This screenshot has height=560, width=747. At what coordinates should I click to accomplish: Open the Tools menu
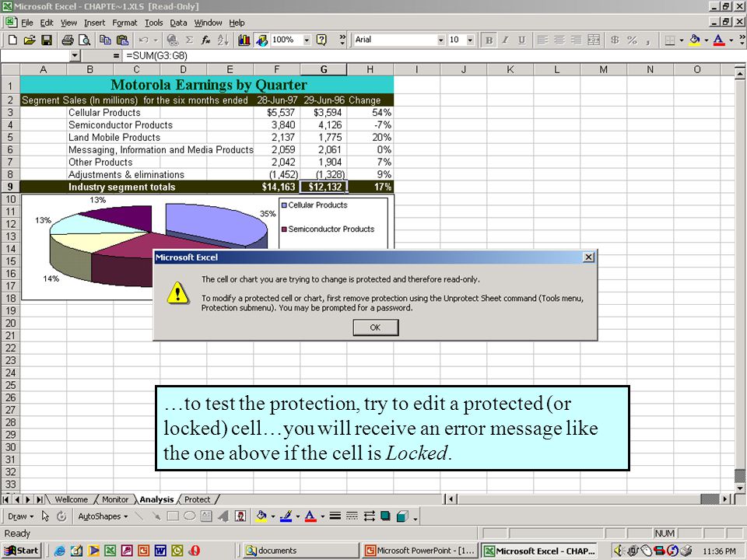pos(153,23)
